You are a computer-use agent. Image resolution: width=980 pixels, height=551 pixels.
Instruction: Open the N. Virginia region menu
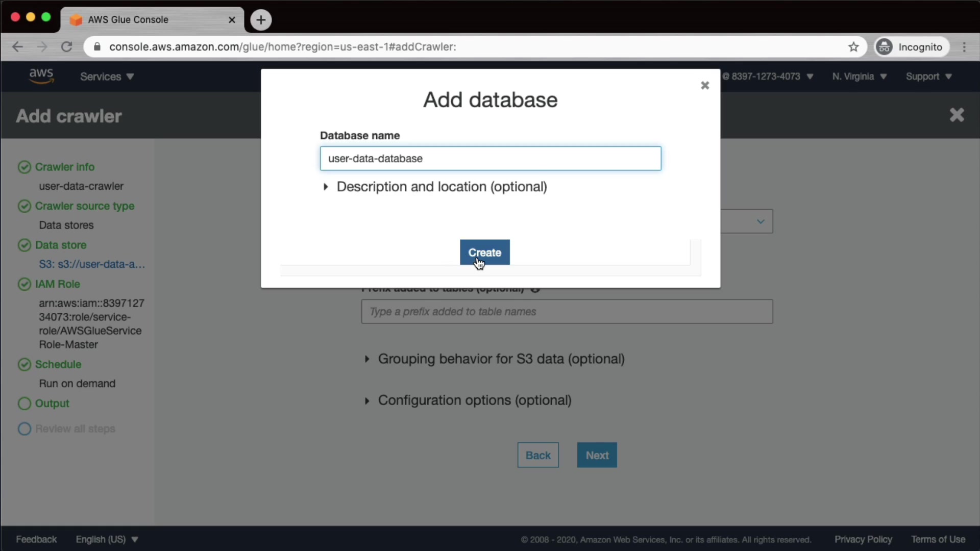click(859, 77)
